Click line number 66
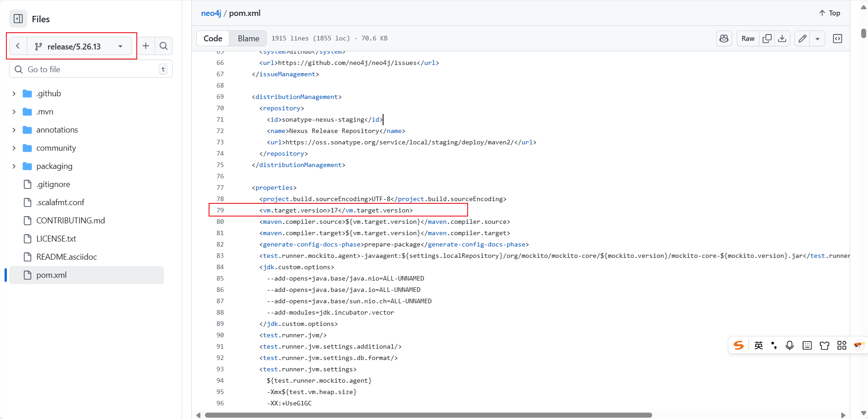Image resolution: width=868 pixels, height=419 pixels. point(220,63)
